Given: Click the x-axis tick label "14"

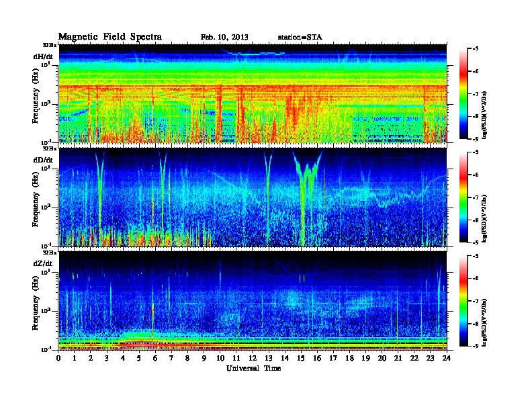Looking at the screenshot, I should [x=285, y=358].
